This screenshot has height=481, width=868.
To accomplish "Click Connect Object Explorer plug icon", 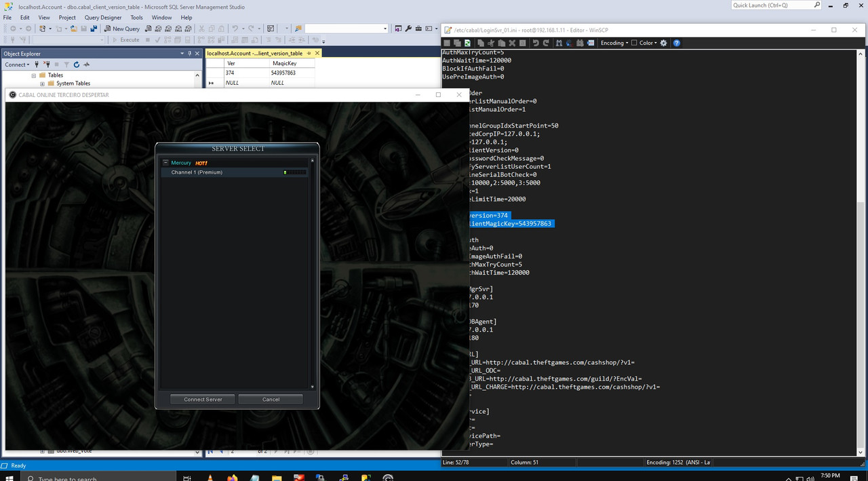I will (x=37, y=64).
